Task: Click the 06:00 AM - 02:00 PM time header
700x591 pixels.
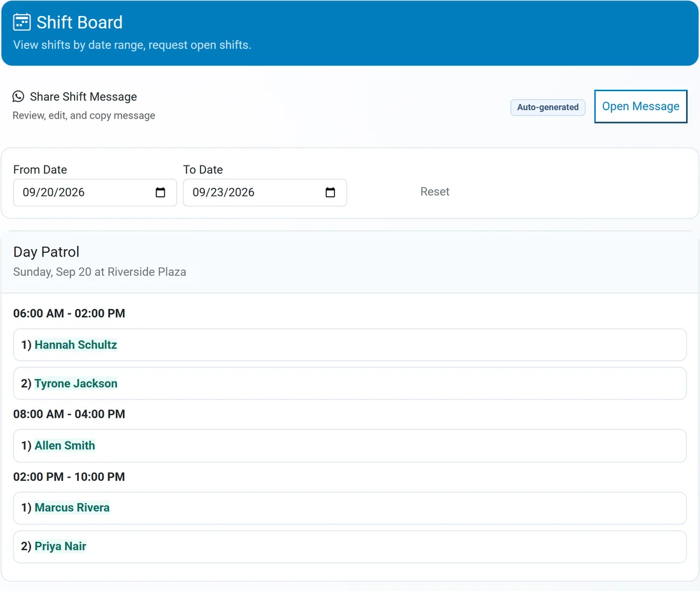Action: [x=69, y=313]
